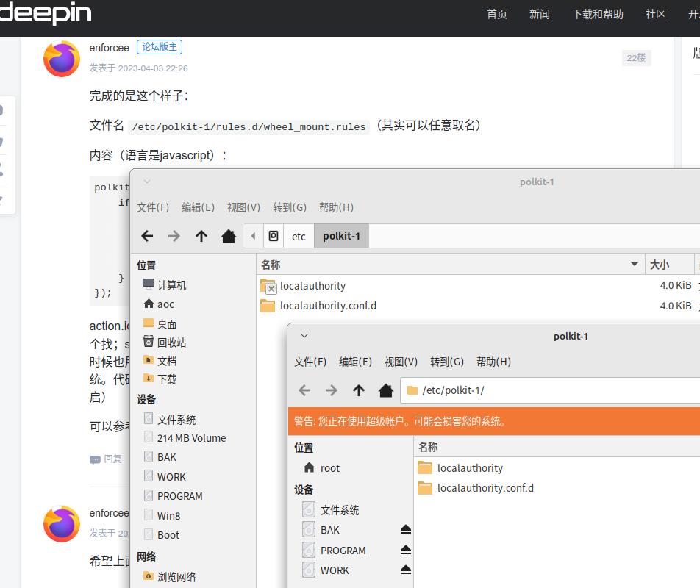Screen dimensions: 700x588
Task: Open 文件(F) menu in rear window
Action: 153,207
